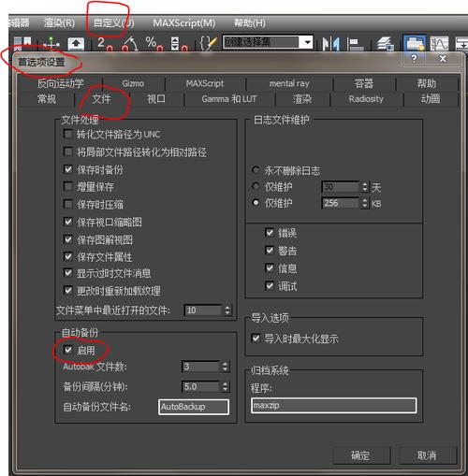Screen dimensions: 468x476
Task: Click the Mirror tool icon
Action: click(x=330, y=43)
